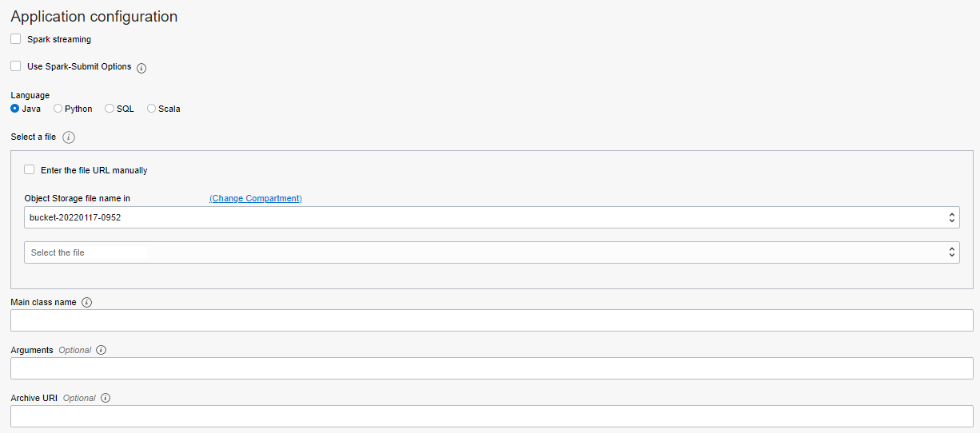Select the Java language radio button
Screen dimensions: 980x433
(15, 109)
